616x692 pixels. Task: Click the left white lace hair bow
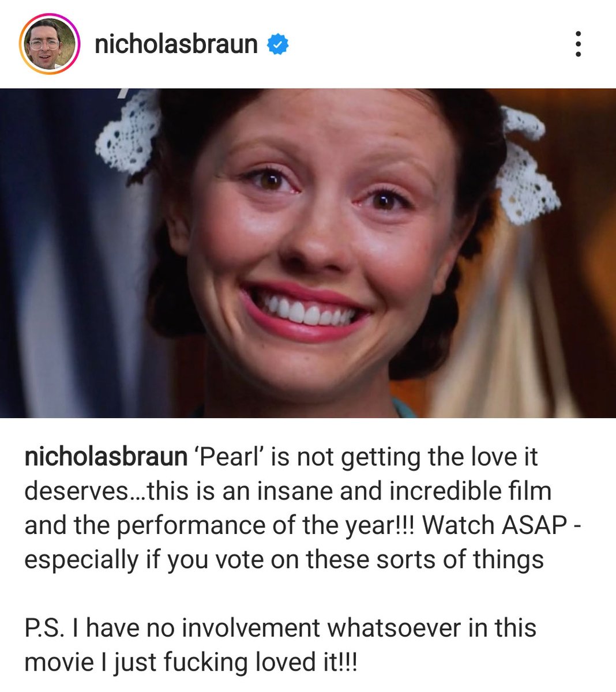tap(128, 133)
